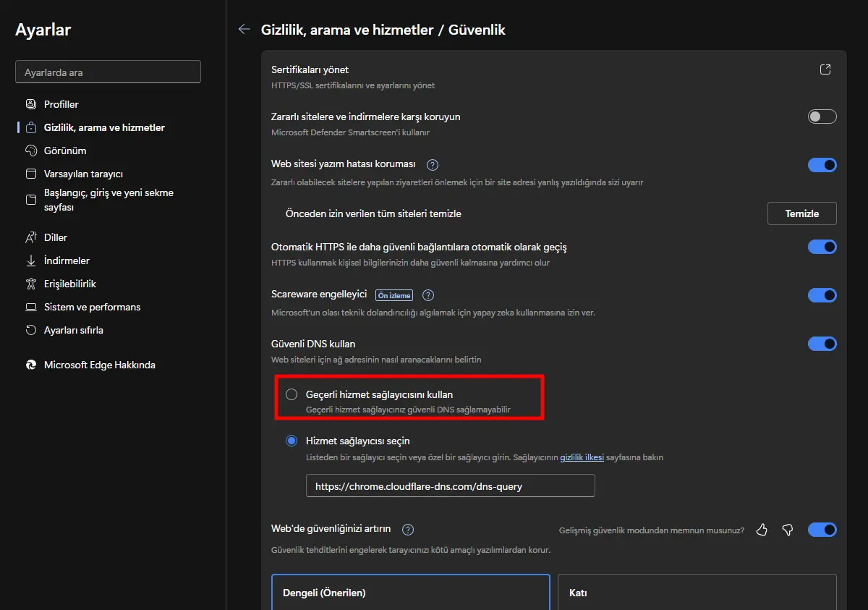The height and width of the screenshot is (610, 868).
Task: Click the Varsayılan tarayıcı icon
Action: [x=30, y=174]
